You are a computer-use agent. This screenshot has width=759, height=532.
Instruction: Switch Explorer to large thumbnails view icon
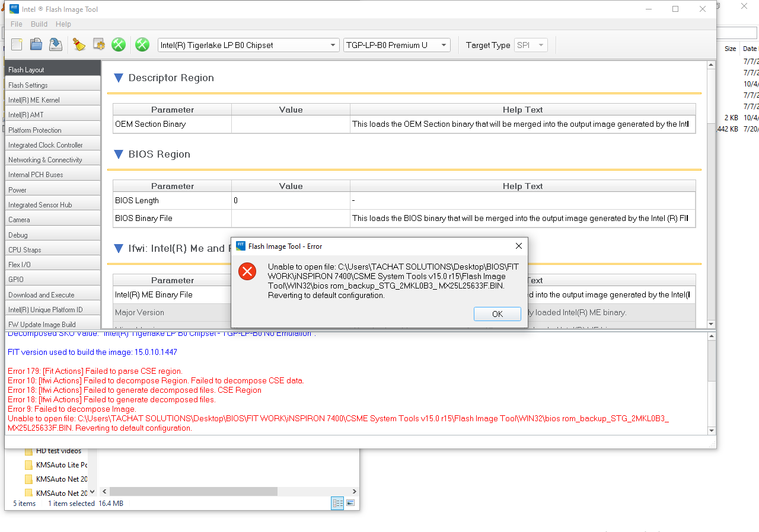tap(350, 503)
